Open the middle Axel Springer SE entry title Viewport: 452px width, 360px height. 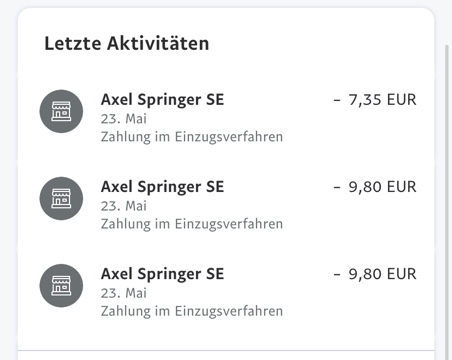point(162,187)
